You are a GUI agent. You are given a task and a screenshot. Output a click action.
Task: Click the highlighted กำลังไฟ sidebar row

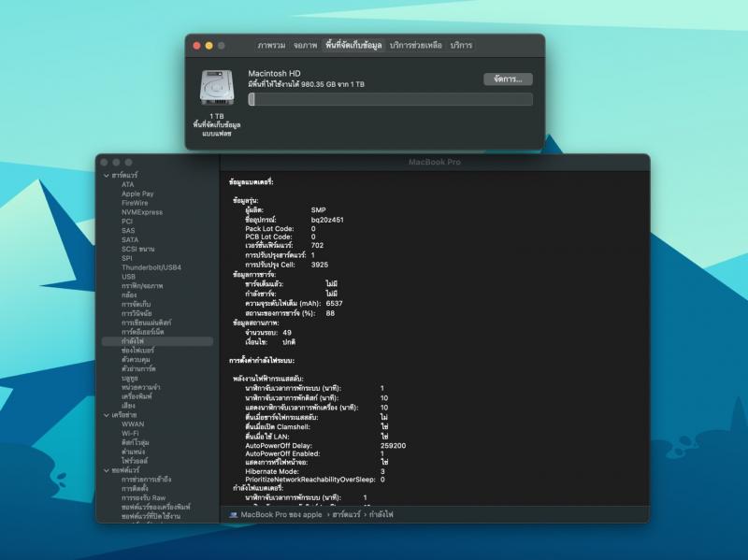157,341
